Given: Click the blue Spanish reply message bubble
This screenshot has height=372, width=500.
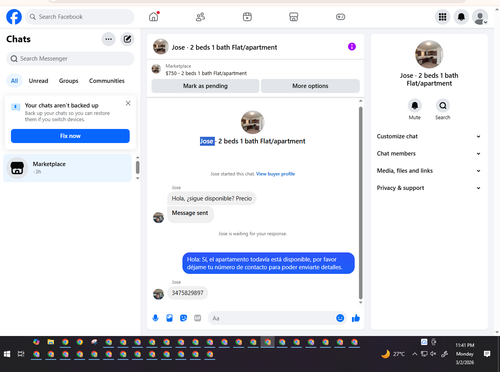Looking at the screenshot, I should pyautogui.click(x=268, y=263).
